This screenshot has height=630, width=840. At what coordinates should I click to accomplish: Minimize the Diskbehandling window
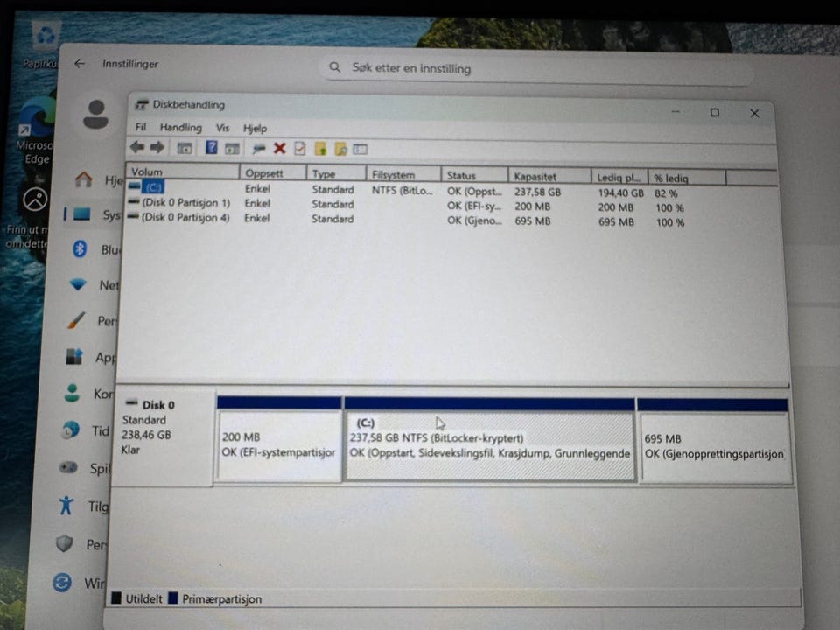click(x=675, y=111)
